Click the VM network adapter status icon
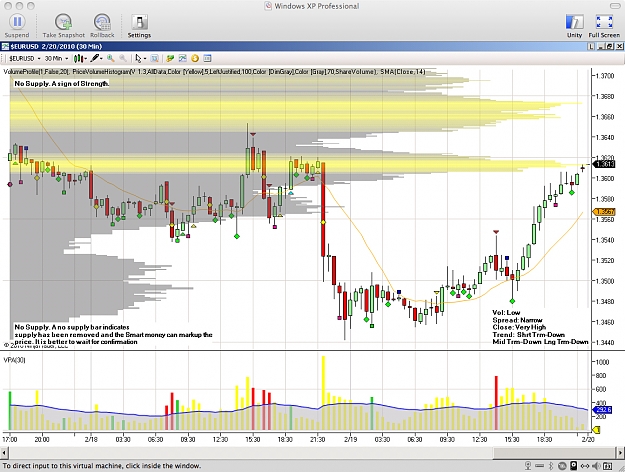 pos(585,466)
